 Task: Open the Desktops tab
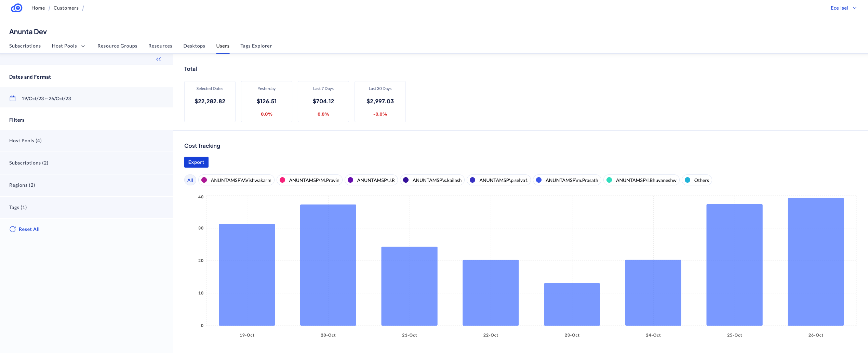tap(194, 46)
